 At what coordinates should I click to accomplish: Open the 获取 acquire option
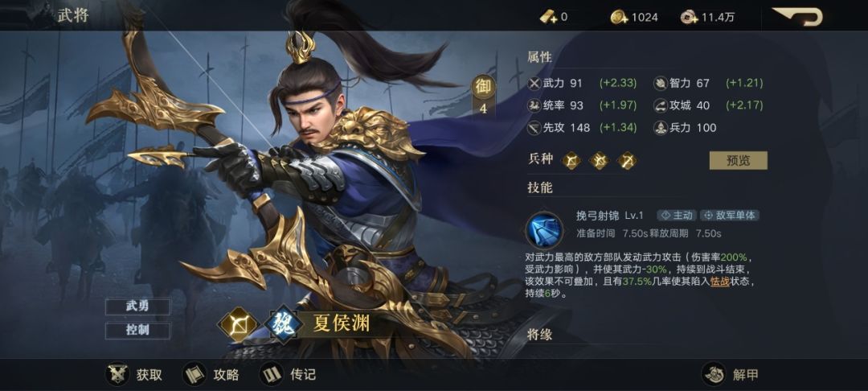point(134,375)
